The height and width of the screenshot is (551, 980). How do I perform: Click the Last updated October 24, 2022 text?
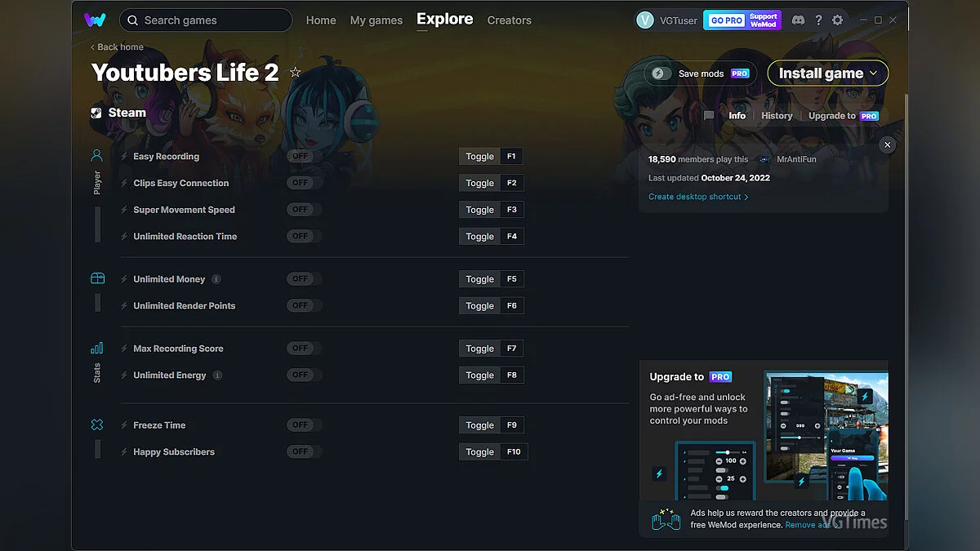[x=709, y=178]
